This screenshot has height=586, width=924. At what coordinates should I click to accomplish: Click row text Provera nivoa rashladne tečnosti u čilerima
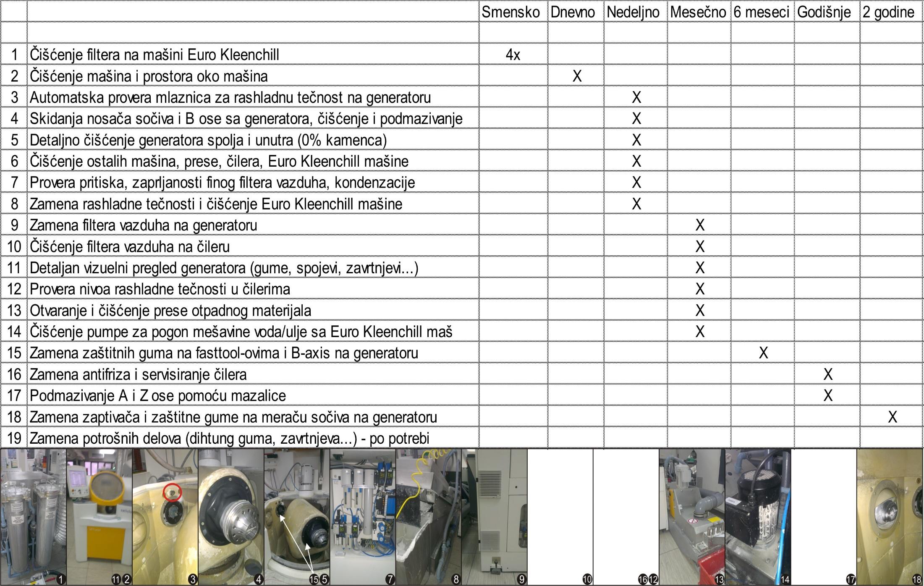[160, 289]
